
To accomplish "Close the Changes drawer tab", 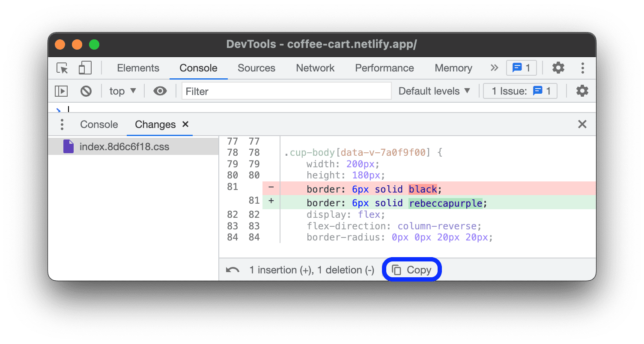I will (x=185, y=124).
